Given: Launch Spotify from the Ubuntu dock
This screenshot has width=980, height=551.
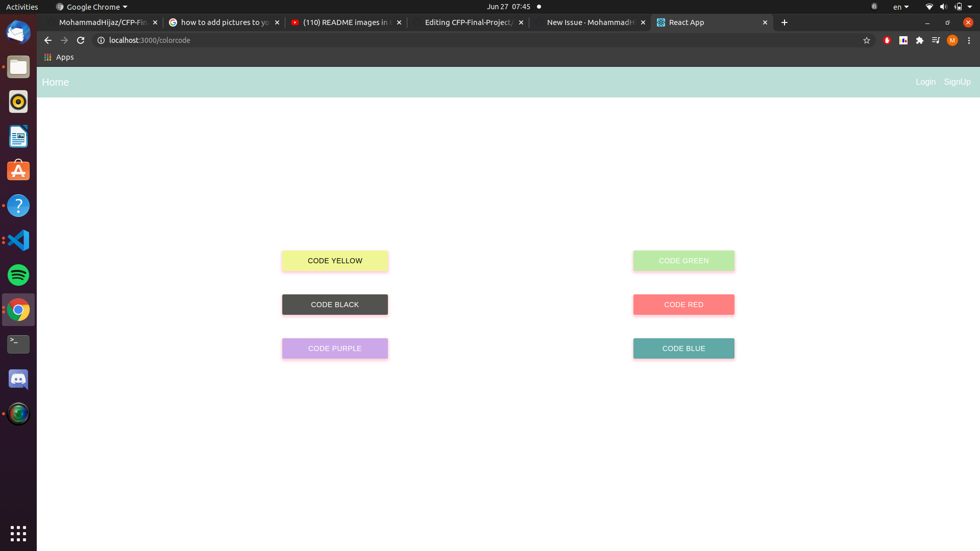Looking at the screenshot, I should pyautogui.click(x=18, y=275).
